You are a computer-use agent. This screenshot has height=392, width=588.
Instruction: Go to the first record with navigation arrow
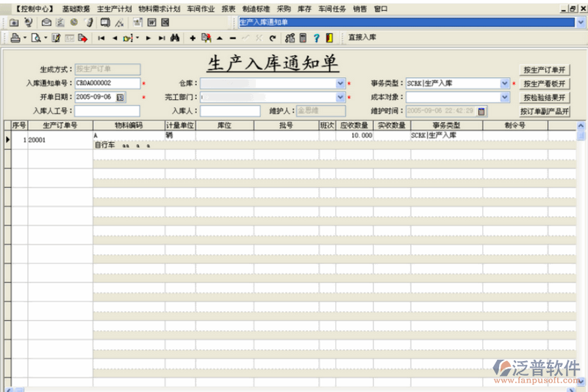click(101, 38)
